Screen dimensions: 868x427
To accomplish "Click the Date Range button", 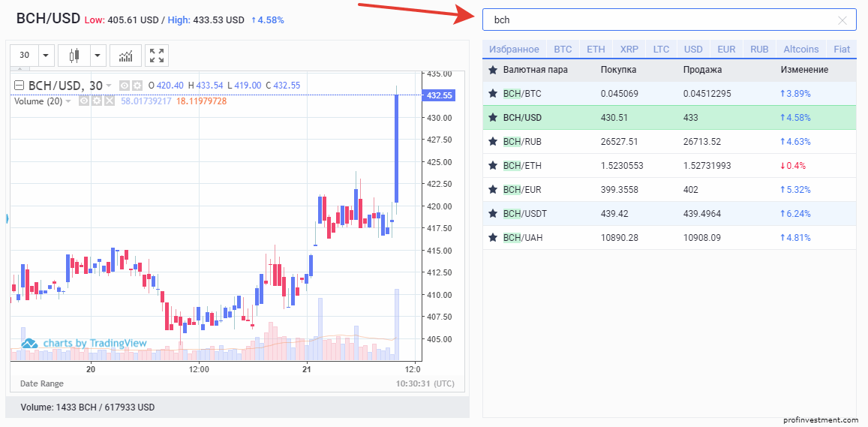I will tap(41, 383).
